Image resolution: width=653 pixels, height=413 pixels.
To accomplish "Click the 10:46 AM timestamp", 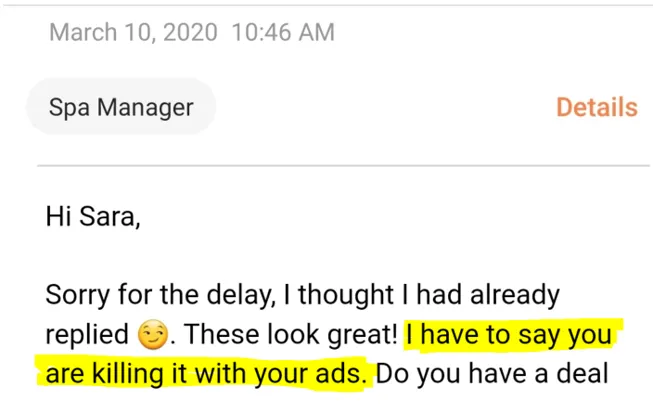I will 283,32.
